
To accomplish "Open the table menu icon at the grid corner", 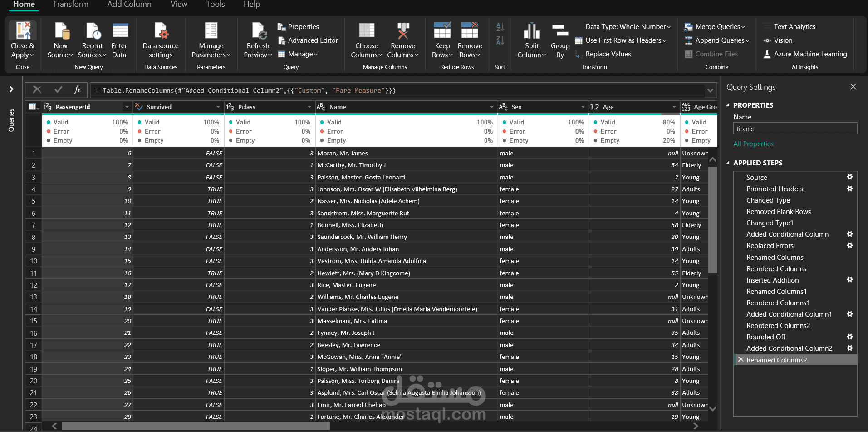I will 34,107.
